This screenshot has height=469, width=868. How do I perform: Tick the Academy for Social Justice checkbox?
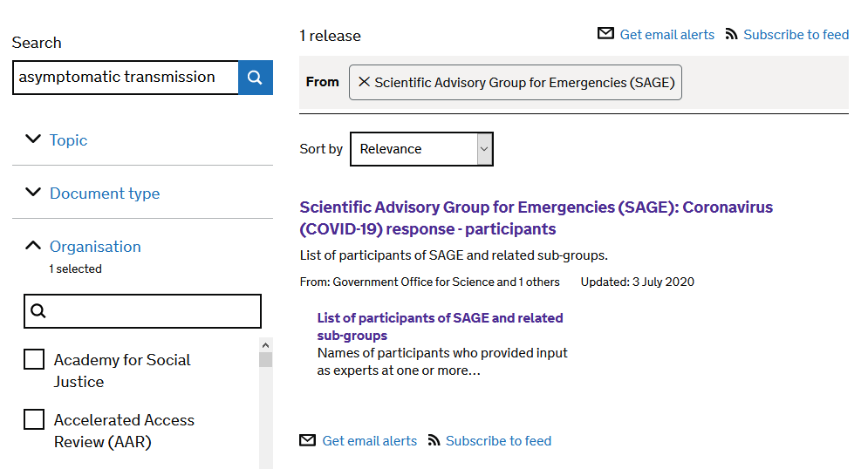click(34, 359)
